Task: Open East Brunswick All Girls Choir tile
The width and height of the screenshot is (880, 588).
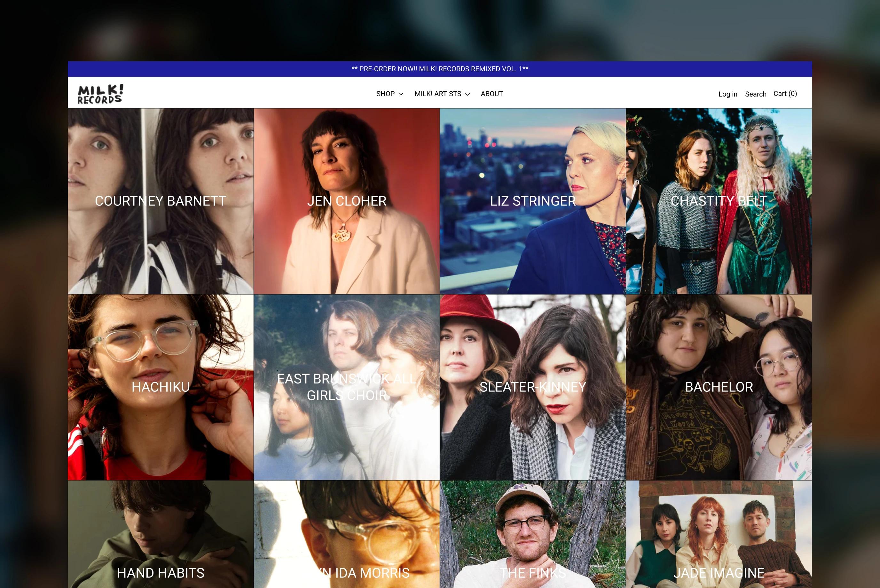Action: [x=346, y=387]
